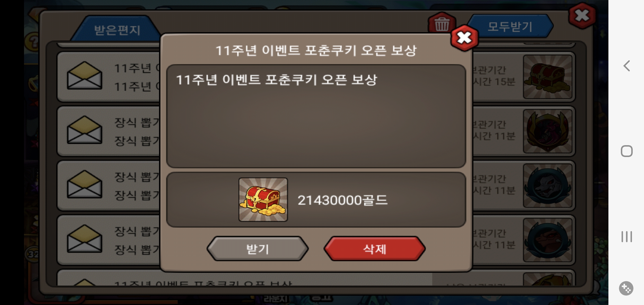Open the first envelope mail icon

tap(84, 76)
